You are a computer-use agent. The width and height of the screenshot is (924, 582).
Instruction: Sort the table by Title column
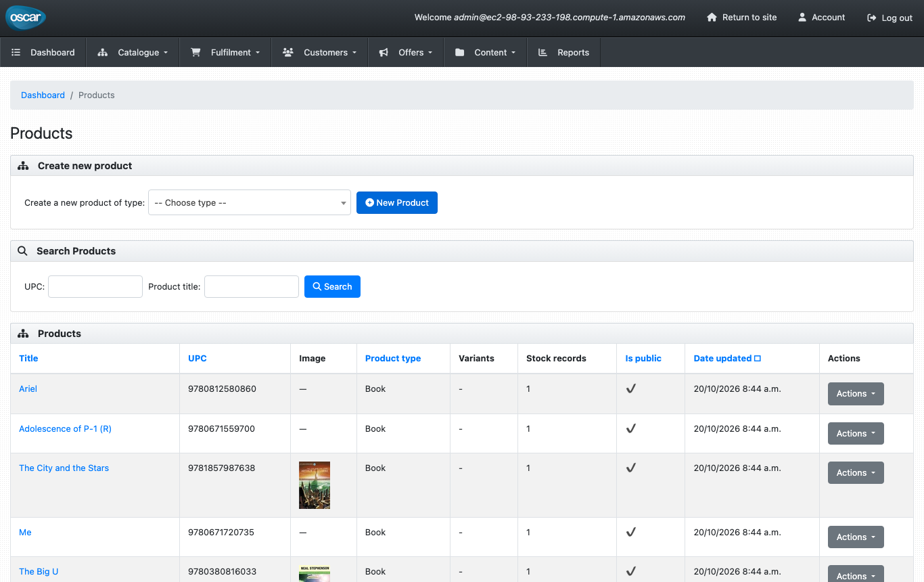click(x=28, y=359)
